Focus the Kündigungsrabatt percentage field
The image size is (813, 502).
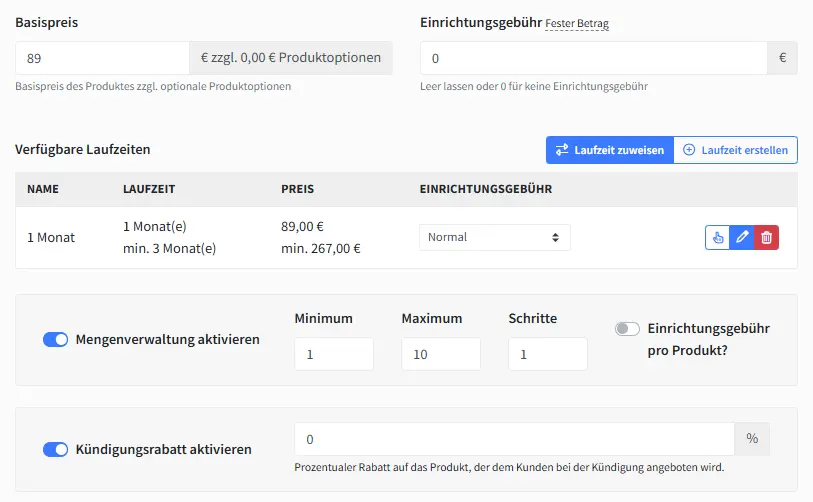click(x=514, y=439)
